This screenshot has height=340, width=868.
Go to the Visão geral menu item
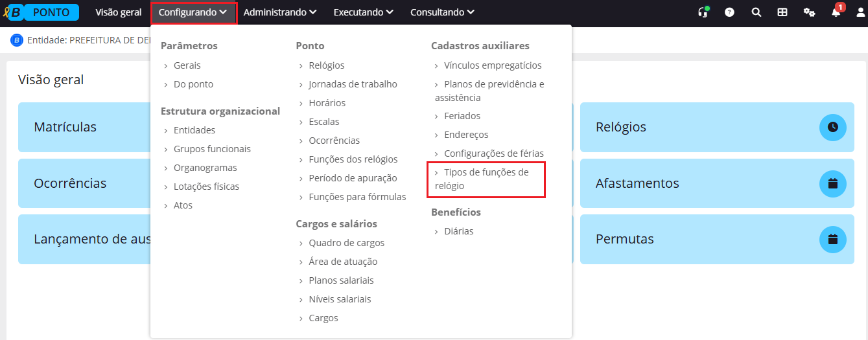pyautogui.click(x=118, y=12)
